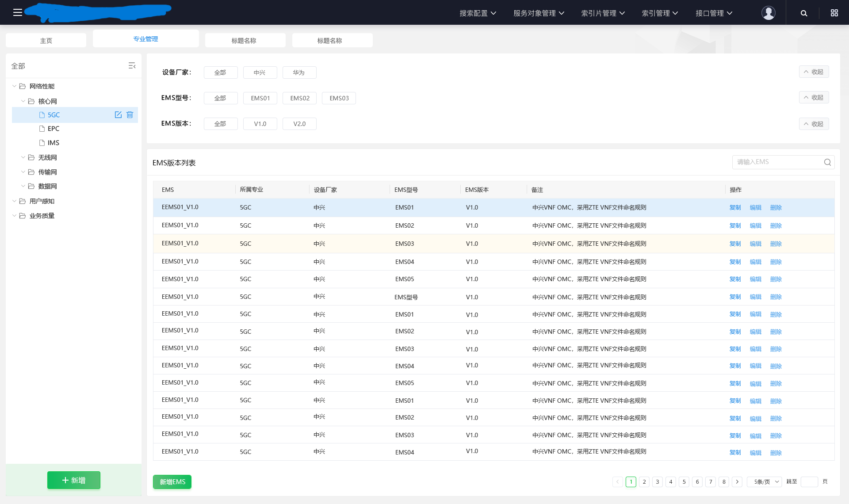Click edit icon on 5GC node
This screenshot has height=504, width=849.
(x=118, y=115)
